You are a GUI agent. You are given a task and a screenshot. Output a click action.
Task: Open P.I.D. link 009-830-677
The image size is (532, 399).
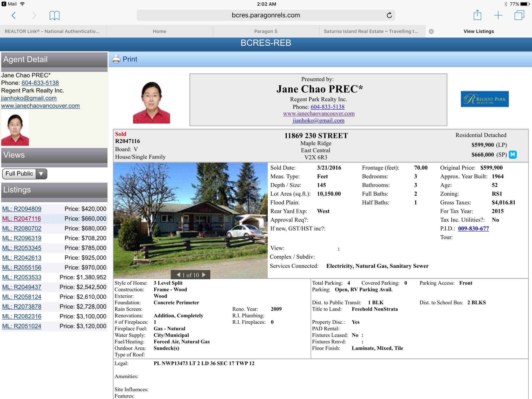coord(473,229)
